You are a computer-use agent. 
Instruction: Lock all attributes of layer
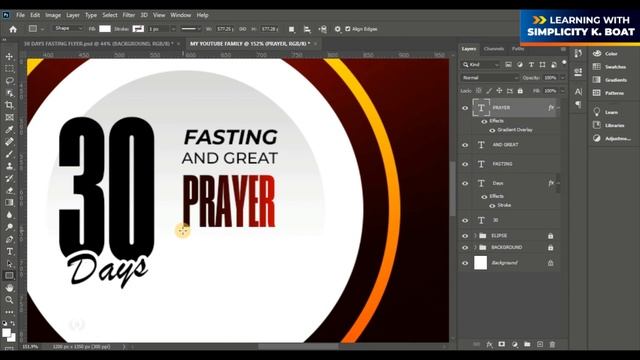pos(520,91)
